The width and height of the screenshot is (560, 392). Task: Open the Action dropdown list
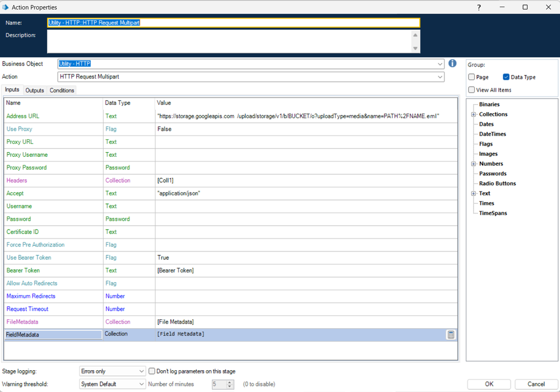point(439,77)
